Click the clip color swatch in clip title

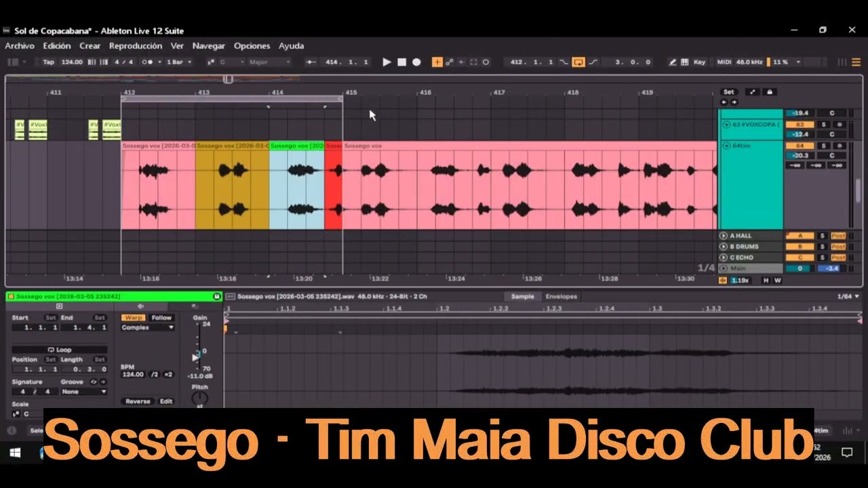click(x=11, y=296)
